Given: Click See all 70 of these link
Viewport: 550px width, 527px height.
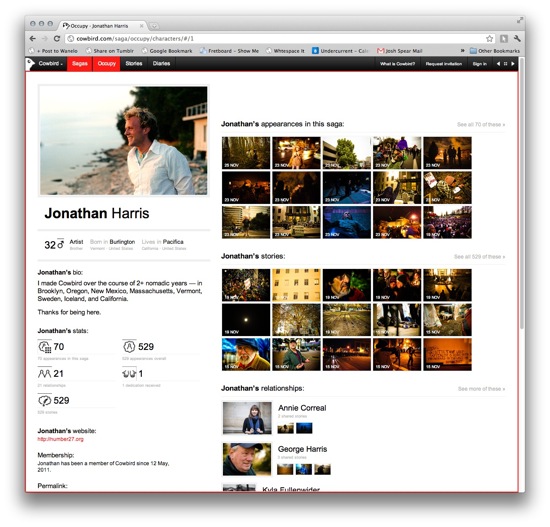Looking at the screenshot, I should (481, 125).
